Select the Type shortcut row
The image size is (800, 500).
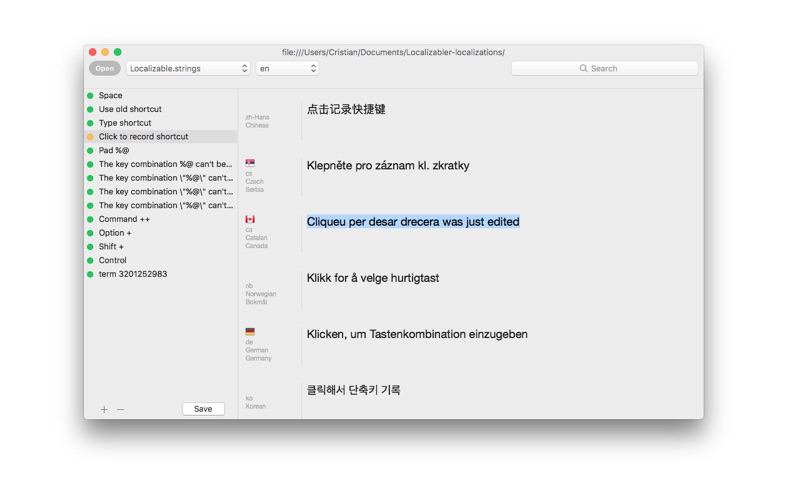tap(161, 123)
